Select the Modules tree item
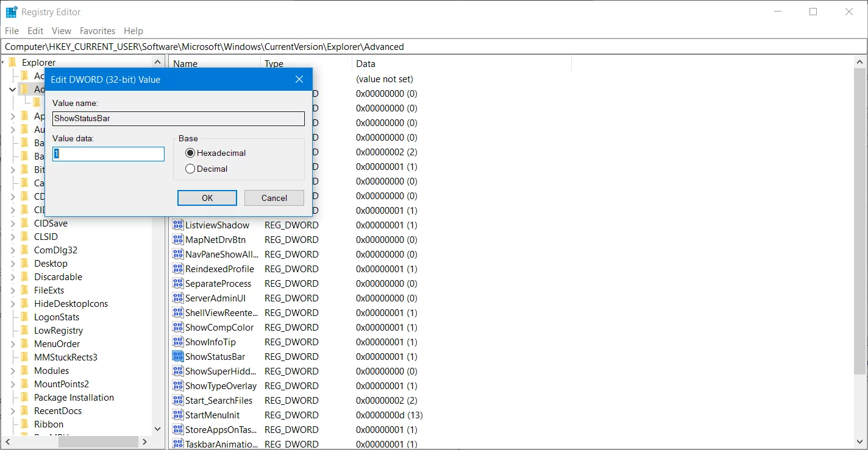The width and height of the screenshot is (868, 450). tap(51, 370)
